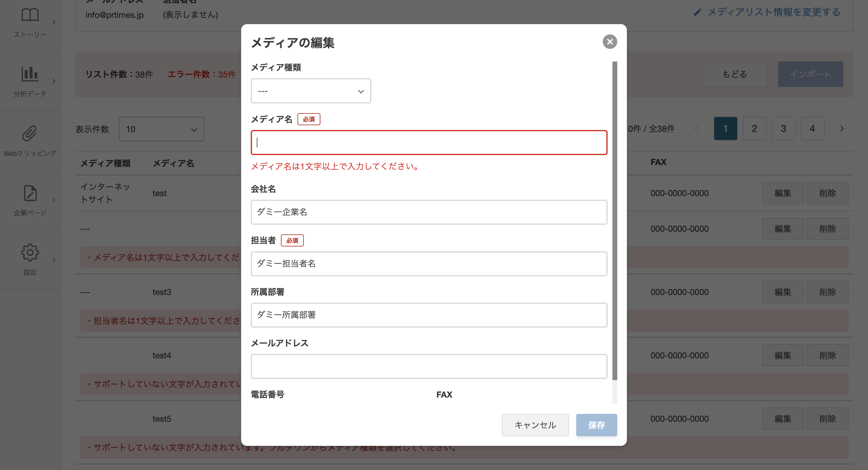The image size is (868, 470).
Task: Expand the ストーリー submenu chevron
Action: coord(54,22)
